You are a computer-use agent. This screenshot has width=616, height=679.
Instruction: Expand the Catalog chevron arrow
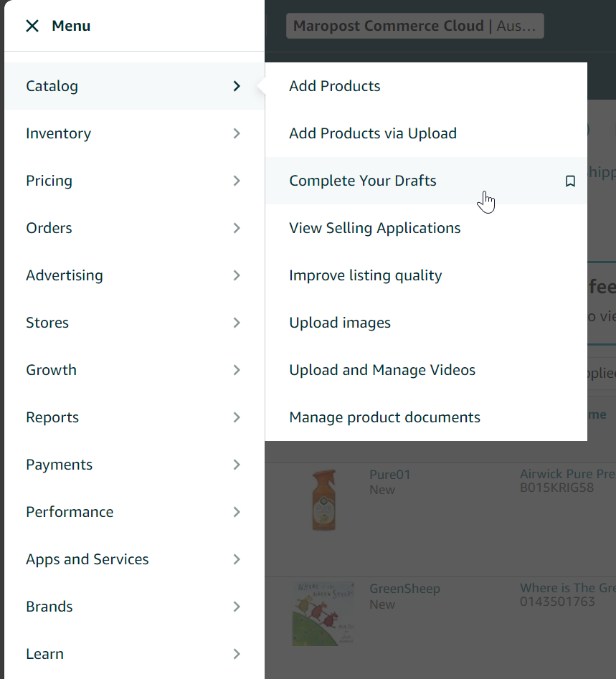(x=237, y=86)
